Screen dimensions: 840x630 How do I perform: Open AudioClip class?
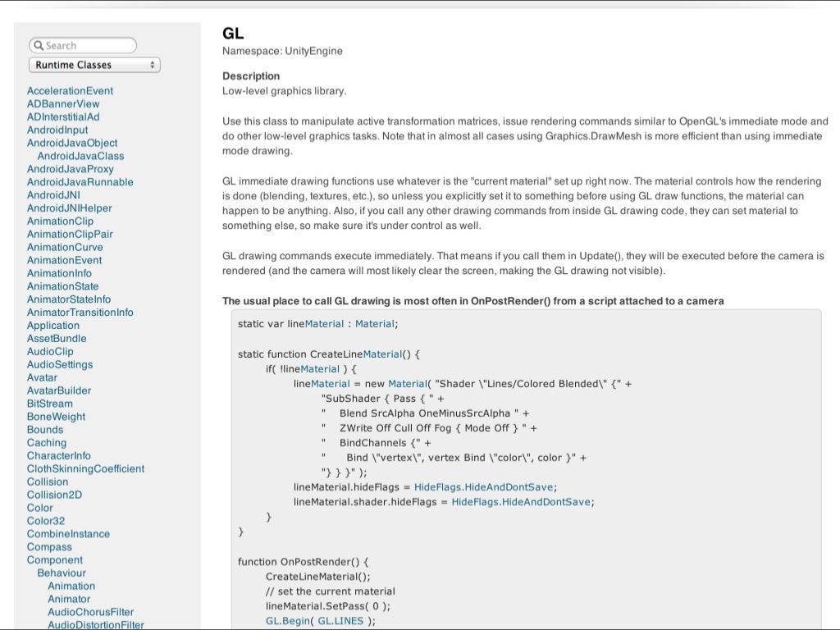tap(50, 351)
